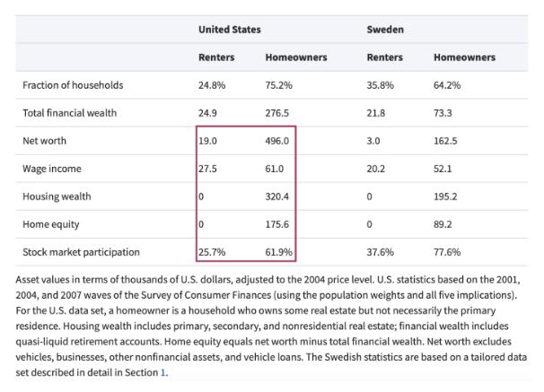Select the 61.9% stock participation cell

click(x=279, y=252)
